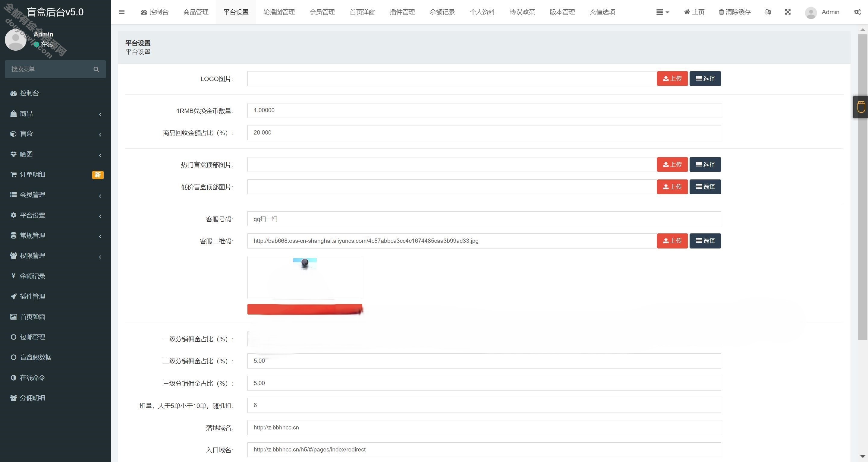
Task: Open 包邮管理 in the sidebar
Action: 55,337
